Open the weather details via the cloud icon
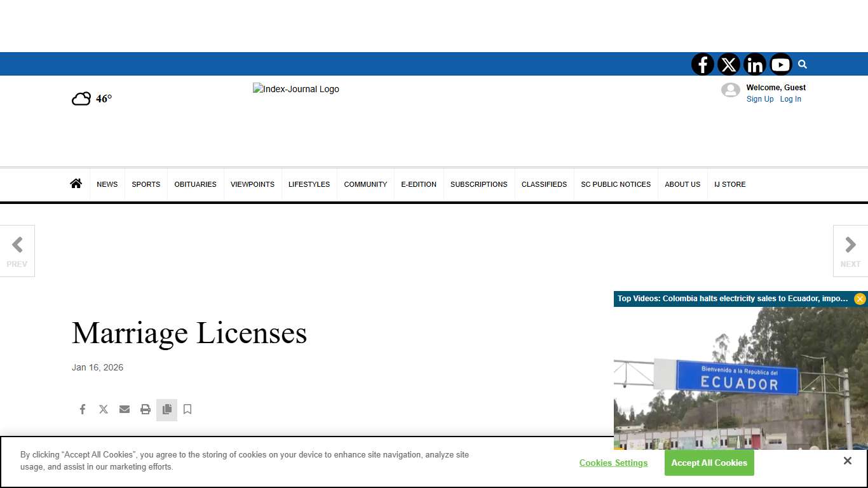Screen dimensions: 868x488 81,98
